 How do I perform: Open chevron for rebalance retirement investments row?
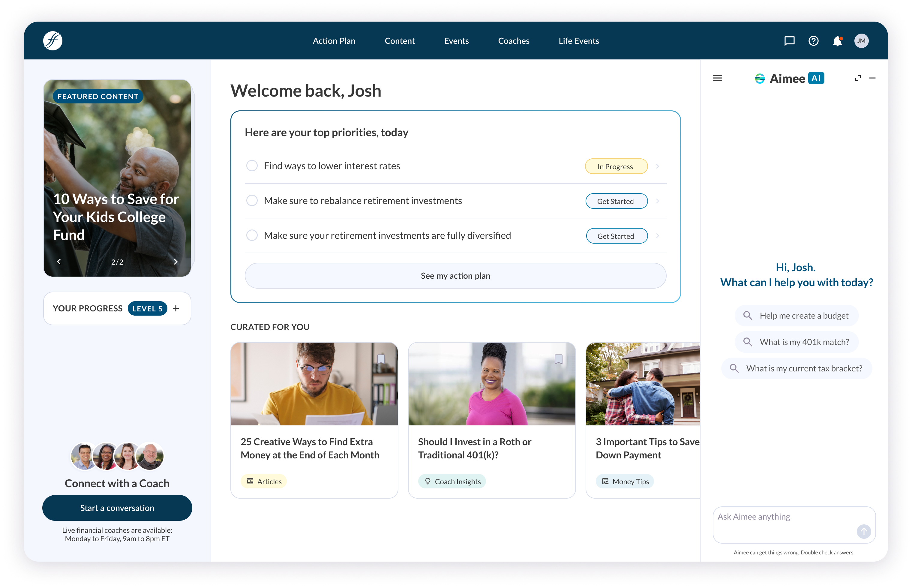pos(657,201)
